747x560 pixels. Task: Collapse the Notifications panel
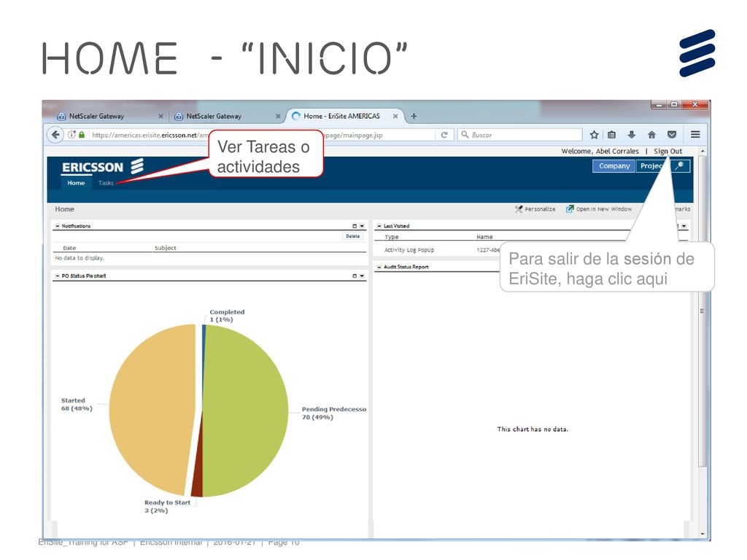point(58,226)
